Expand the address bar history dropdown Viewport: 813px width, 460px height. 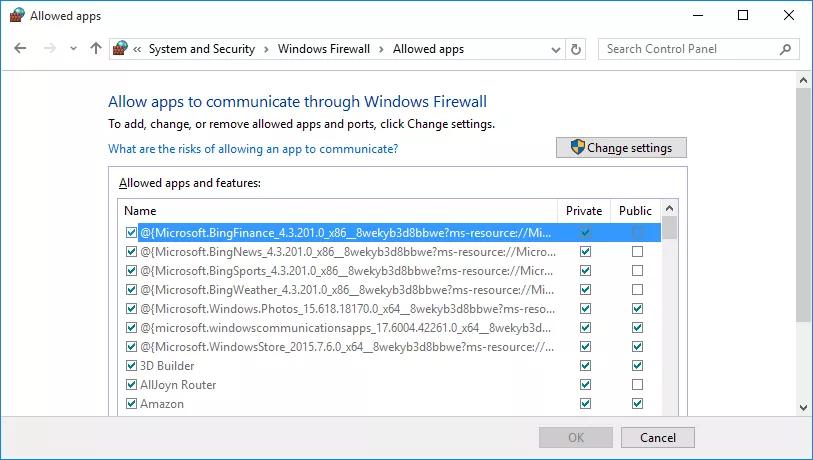click(555, 50)
